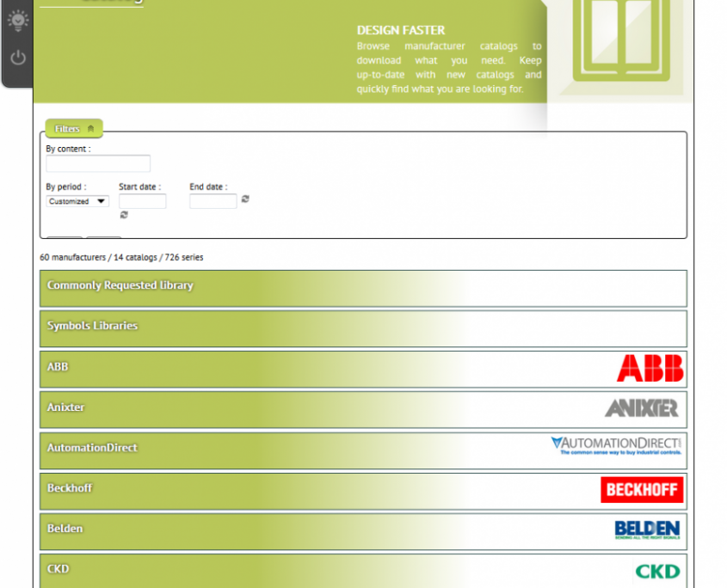Expand the AutomationDirect manufacturer row
Image resolution: width=727 pixels, height=588 pixels.
pos(363,450)
